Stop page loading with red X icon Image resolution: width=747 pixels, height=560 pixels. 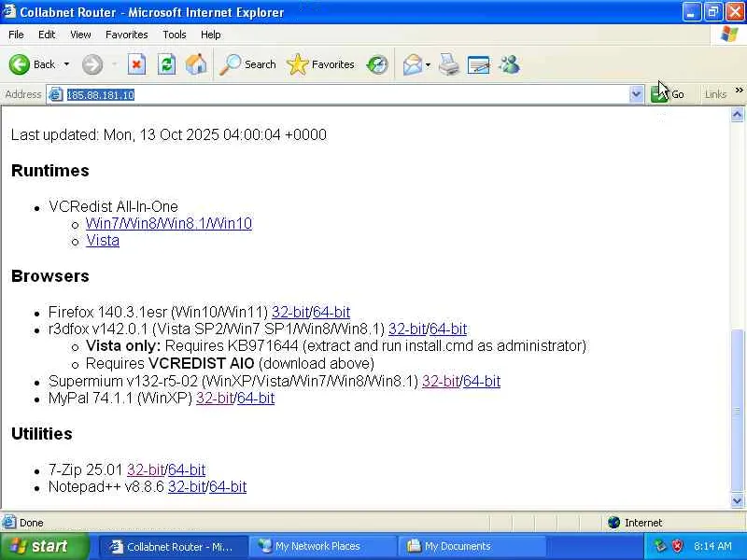(136, 64)
